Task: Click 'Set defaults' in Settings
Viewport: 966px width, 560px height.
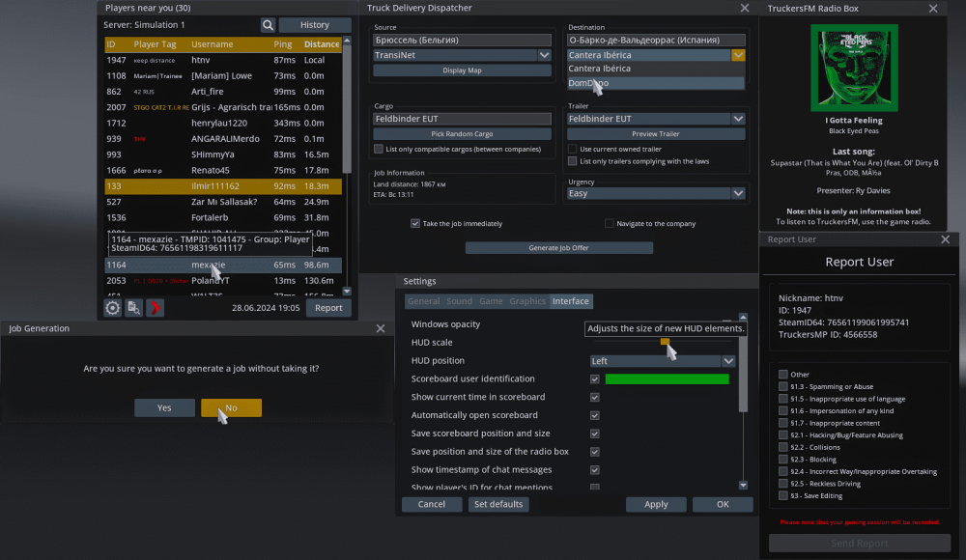Action: click(498, 504)
